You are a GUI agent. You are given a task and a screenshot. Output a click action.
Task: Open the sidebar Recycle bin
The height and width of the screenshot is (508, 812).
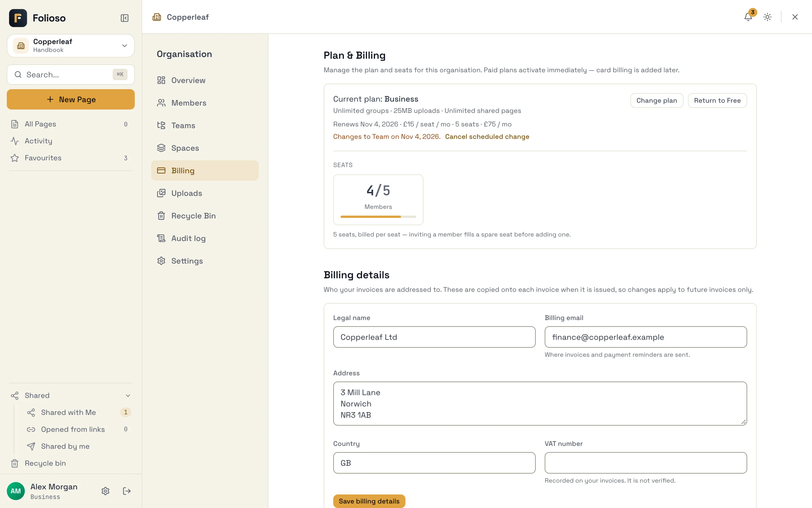tap(71, 463)
